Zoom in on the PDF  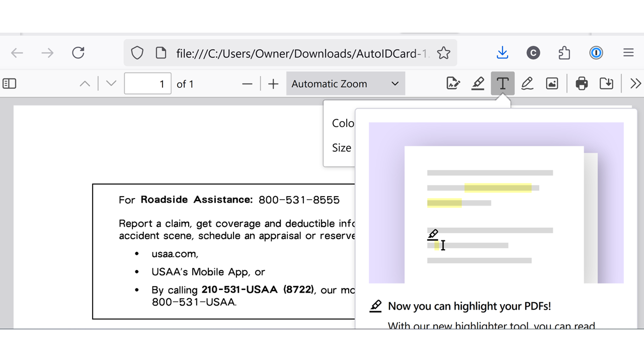pyautogui.click(x=273, y=84)
